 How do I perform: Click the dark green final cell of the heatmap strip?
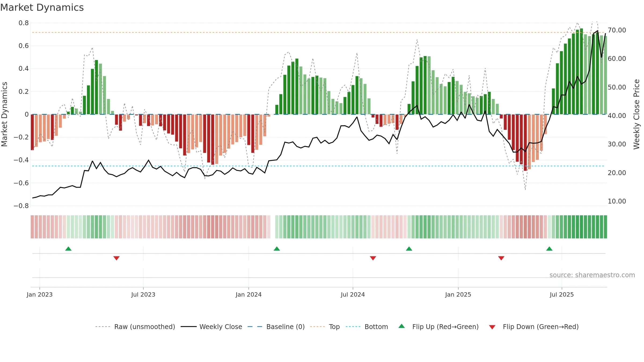click(605, 227)
